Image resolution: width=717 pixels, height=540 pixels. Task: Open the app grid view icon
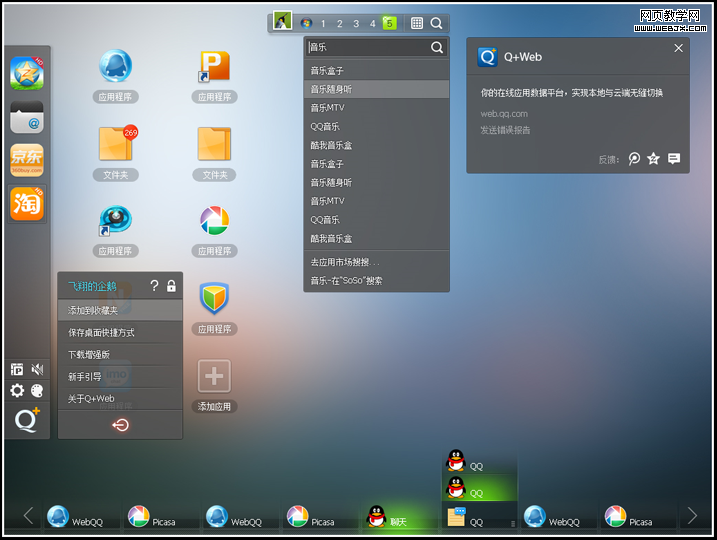pos(417,23)
